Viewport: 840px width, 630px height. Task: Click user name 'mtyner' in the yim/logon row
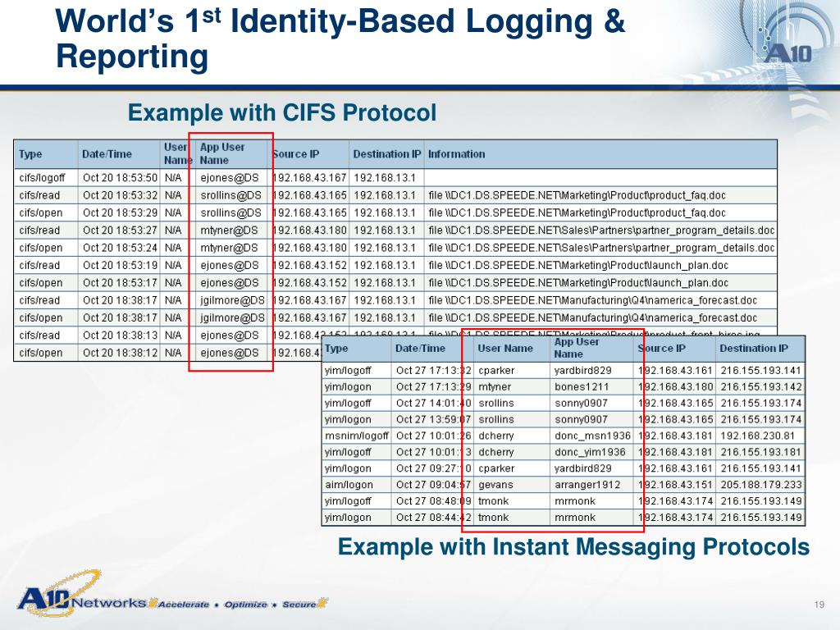[495, 387]
